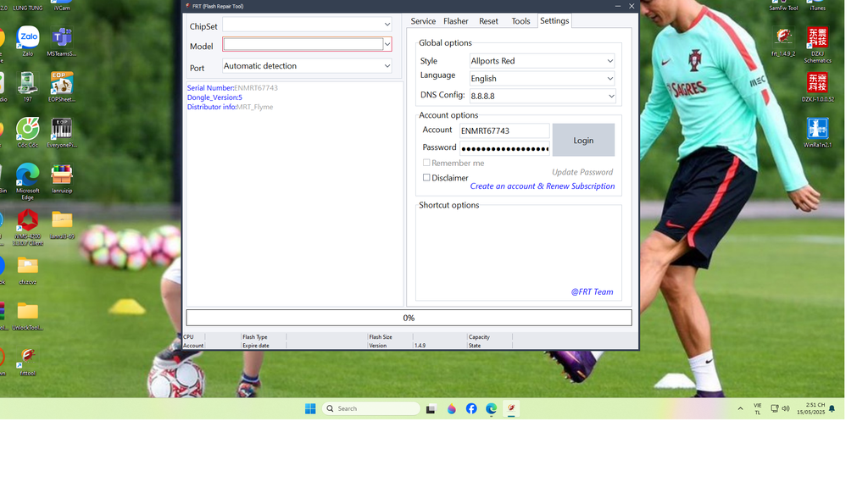Open the Tools tab
Viewport: 868px width, 488px height.
coord(520,21)
